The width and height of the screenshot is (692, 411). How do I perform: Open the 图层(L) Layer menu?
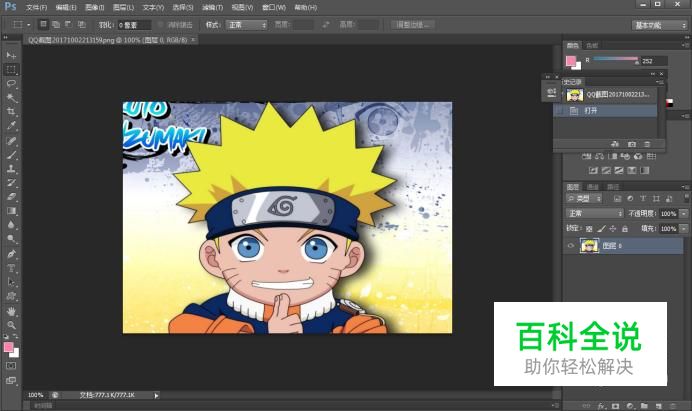click(x=123, y=8)
